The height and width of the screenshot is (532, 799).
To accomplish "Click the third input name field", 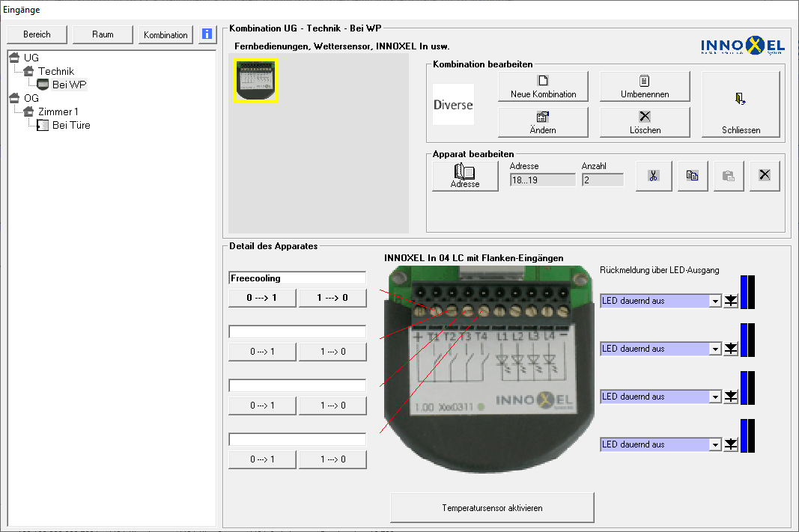I will (297, 386).
